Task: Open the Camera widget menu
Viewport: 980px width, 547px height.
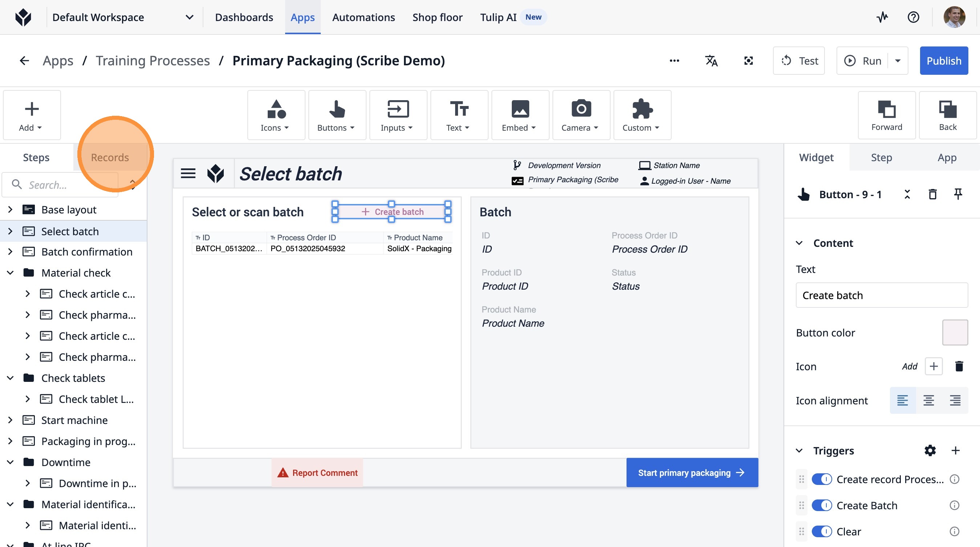Action: (x=580, y=115)
